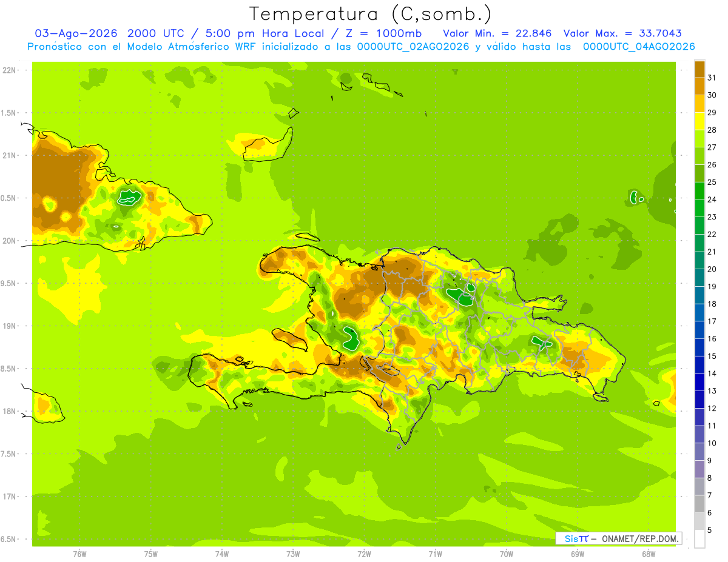The height and width of the screenshot is (562, 728).
Task: Click the "72W" longitude label
Action: tap(364, 554)
